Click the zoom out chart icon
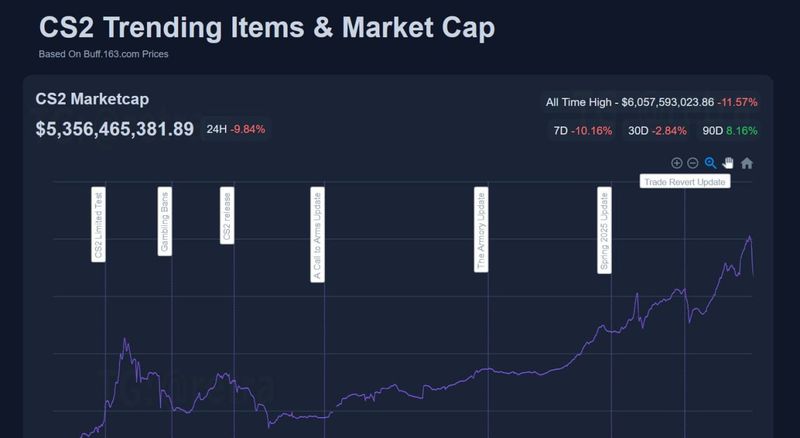 pos(692,163)
